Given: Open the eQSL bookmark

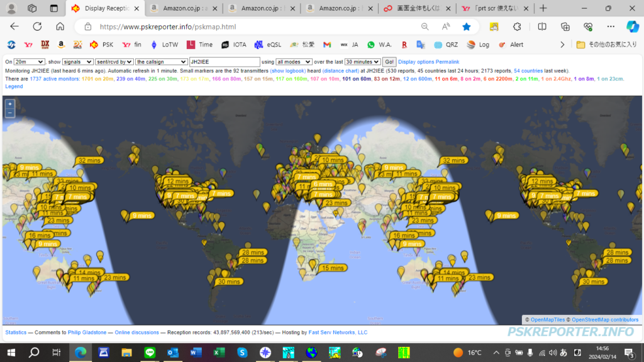Looking at the screenshot, I should [267, 45].
